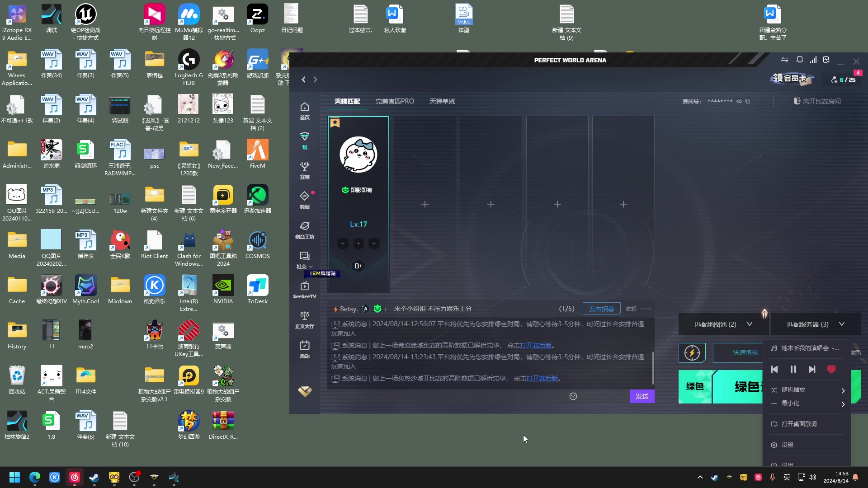Image resolution: width=868 pixels, height=488 pixels.
Task: Expand the 最小化 submenu
Action: pos(807,403)
